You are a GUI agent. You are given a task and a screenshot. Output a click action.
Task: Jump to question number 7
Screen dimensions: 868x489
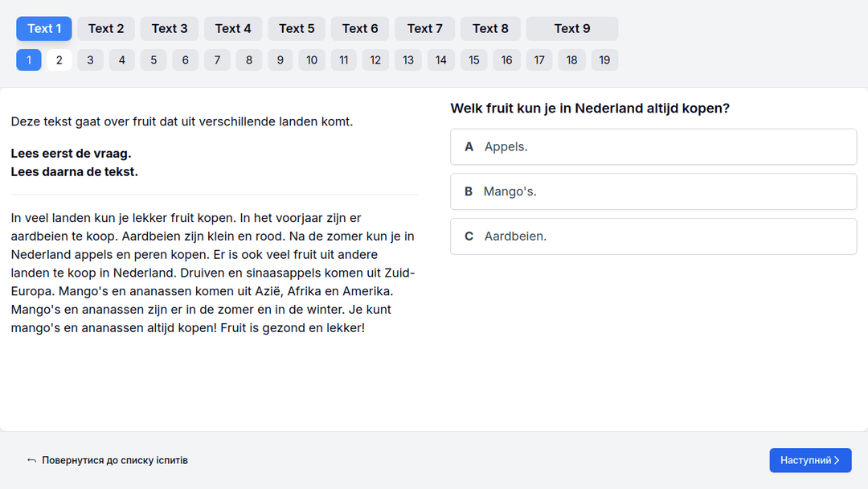[x=217, y=60]
